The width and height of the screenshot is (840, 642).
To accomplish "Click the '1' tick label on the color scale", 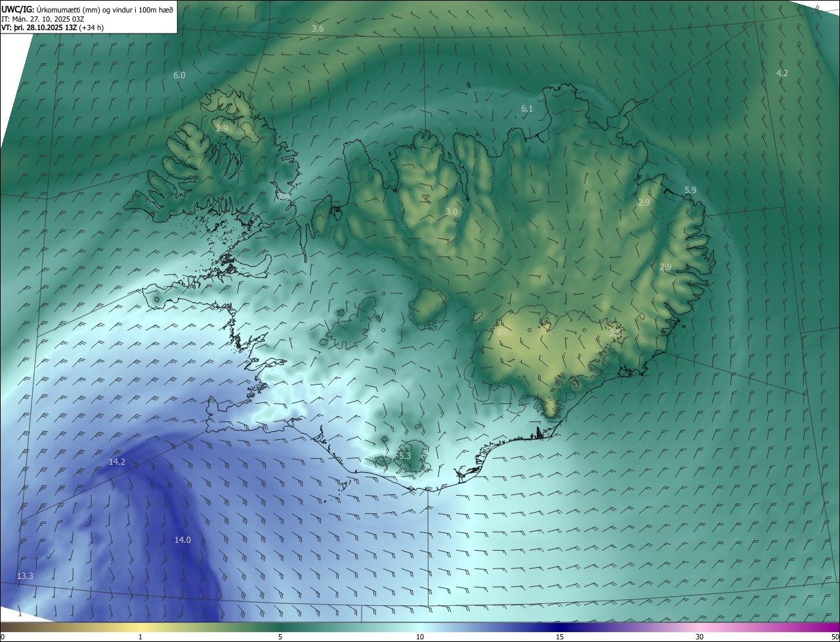I will (x=140, y=637).
